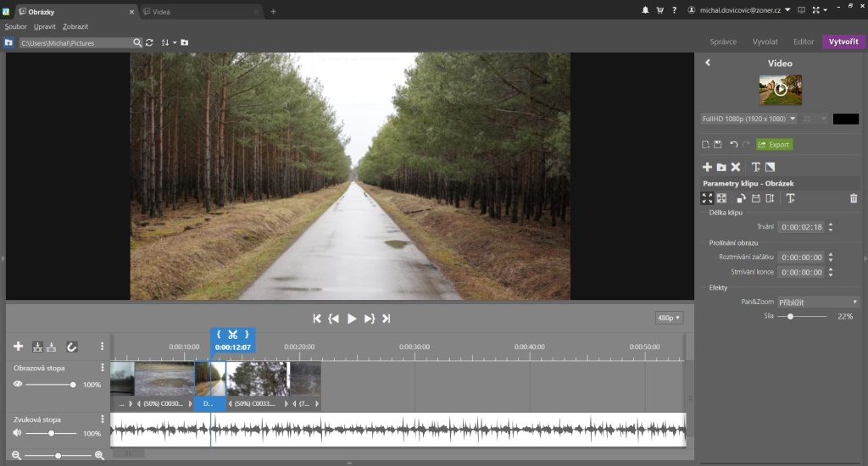Adjust Obrazová stopa opacity slider

(x=50, y=385)
